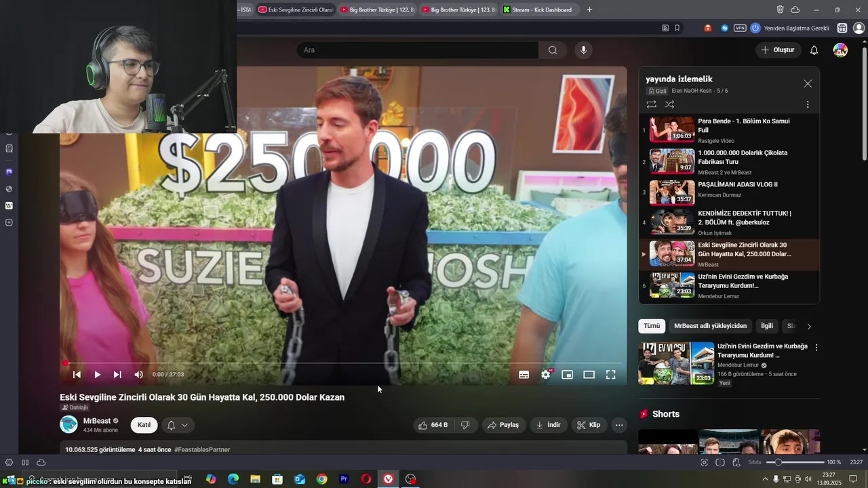This screenshot has width=868, height=488.
Task: Switch to miniplayer mode
Action: click(568, 374)
